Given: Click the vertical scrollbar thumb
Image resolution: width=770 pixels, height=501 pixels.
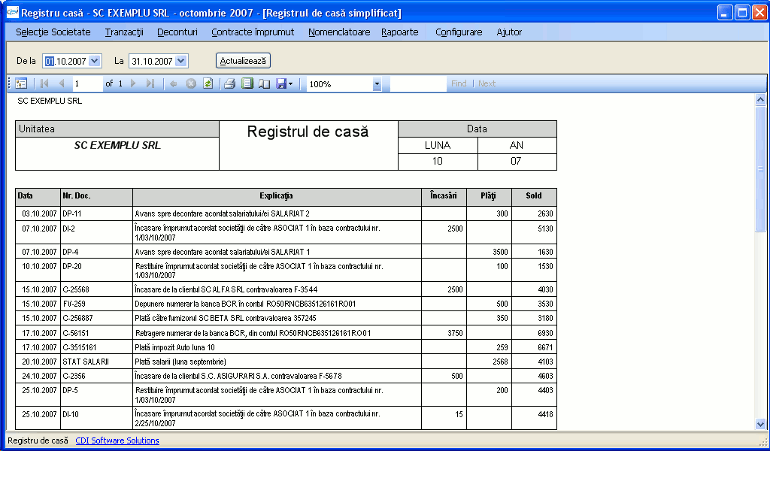Looking at the screenshot, I should point(760,168).
